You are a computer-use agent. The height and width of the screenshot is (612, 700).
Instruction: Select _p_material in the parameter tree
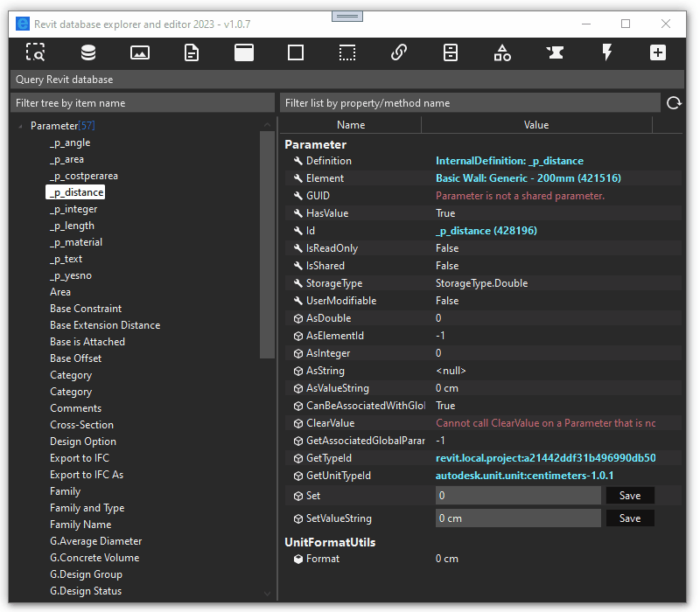(x=76, y=242)
